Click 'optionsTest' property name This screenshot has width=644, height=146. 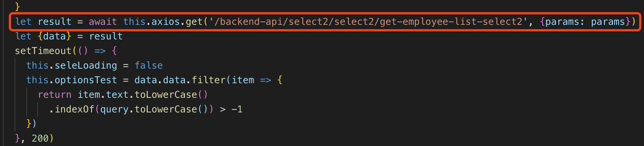click(86, 80)
